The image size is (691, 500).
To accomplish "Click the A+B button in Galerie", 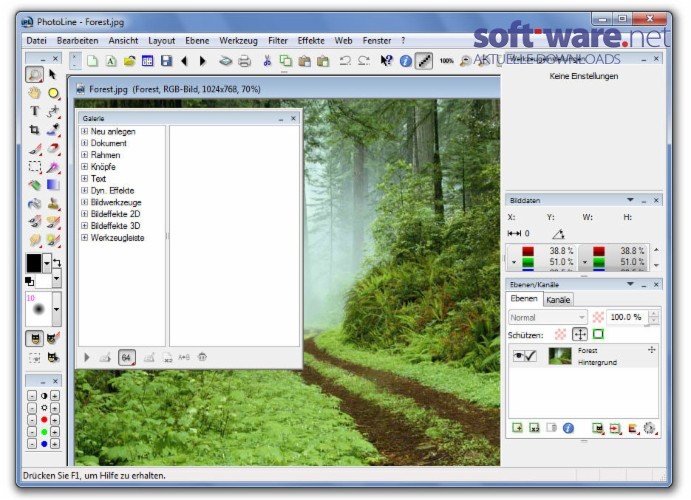I will tap(184, 357).
